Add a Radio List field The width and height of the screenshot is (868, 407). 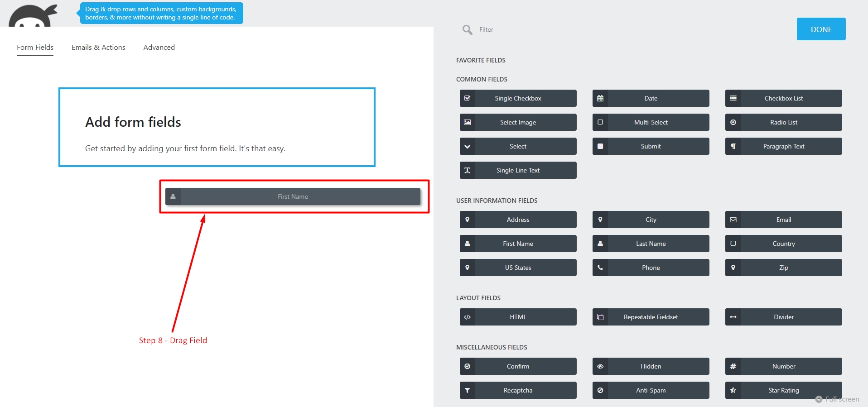pos(783,122)
